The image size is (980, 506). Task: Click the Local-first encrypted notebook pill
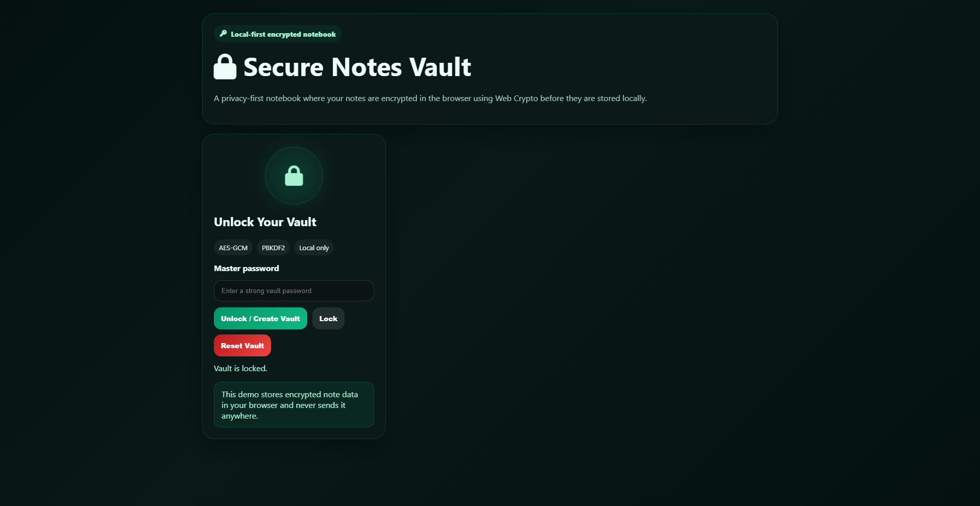277,34
